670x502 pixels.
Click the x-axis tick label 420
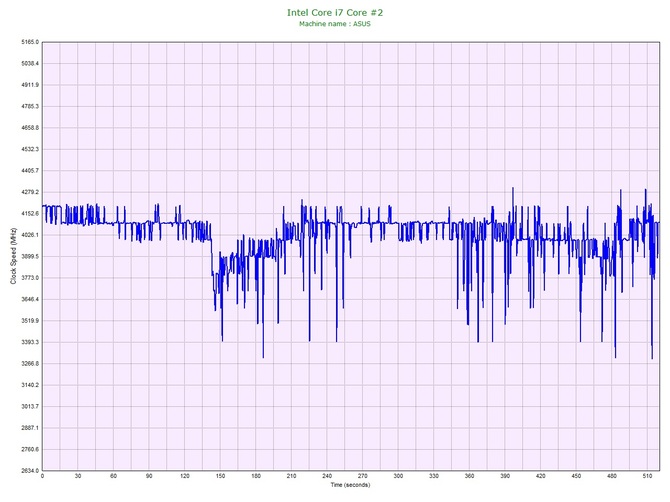coord(541,476)
